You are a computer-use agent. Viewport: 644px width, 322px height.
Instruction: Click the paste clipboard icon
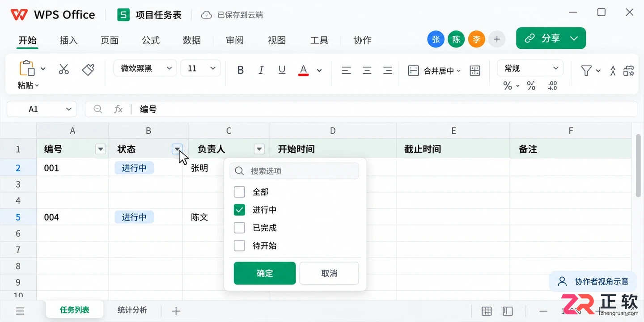[27, 68]
